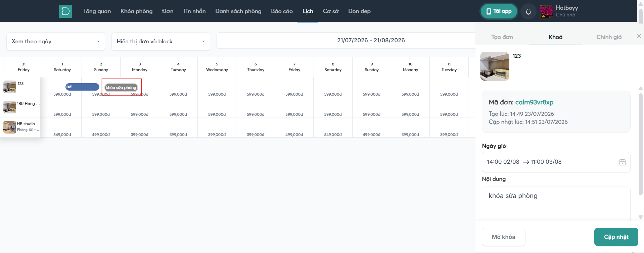Click the calendar icon in Ngày giờ field
644x253 pixels.
pyautogui.click(x=622, y=162)
